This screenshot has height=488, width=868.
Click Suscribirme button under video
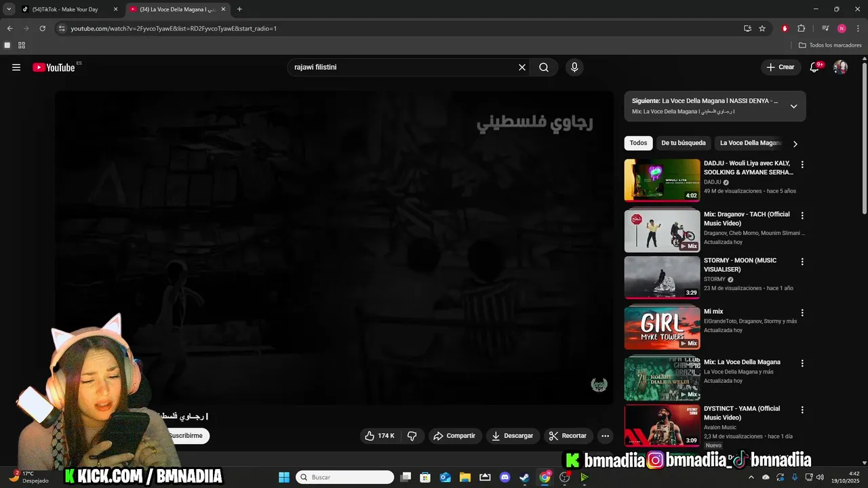tap(185, 436)
